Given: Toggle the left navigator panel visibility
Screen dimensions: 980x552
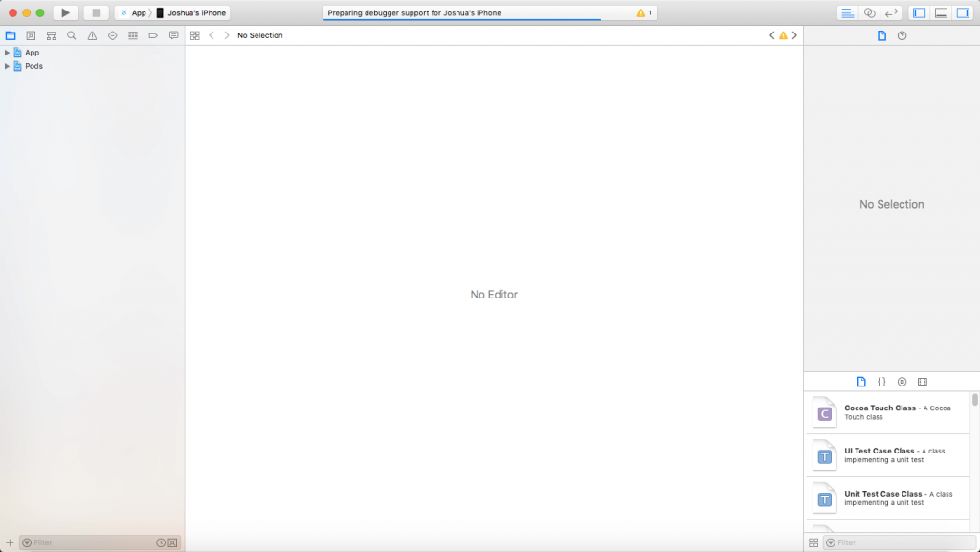Looking at the screenshot, I should click(920, 12).
